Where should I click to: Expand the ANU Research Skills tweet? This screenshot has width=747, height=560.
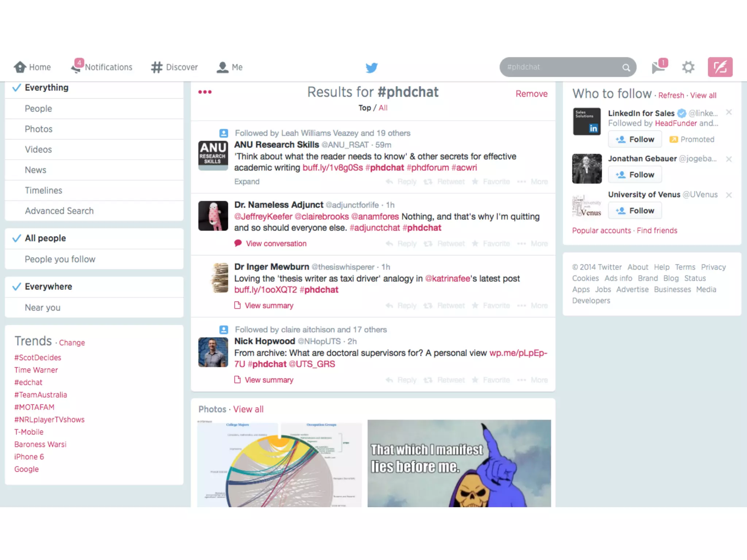pyautogui.click(x=247, y=182)
